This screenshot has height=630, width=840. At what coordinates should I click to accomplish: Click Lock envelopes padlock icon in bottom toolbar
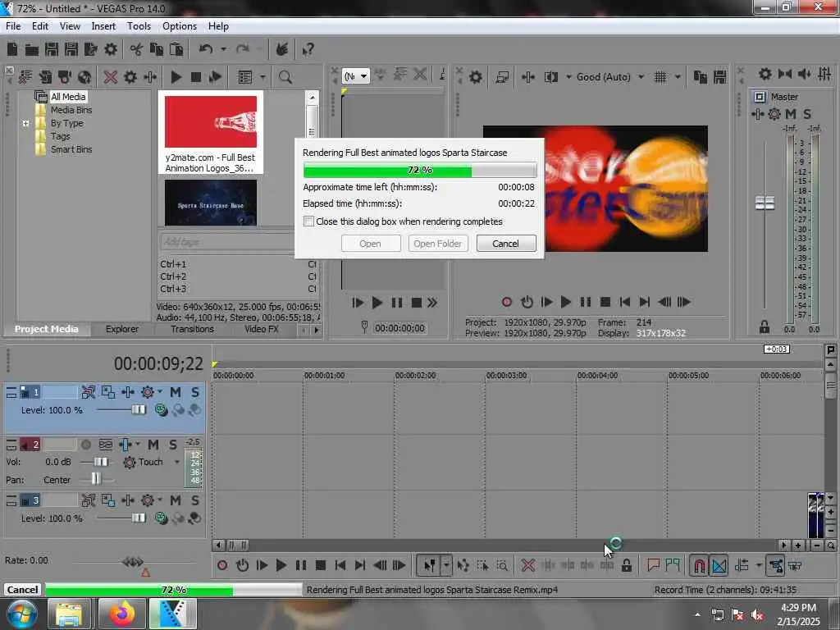point(626,565)
